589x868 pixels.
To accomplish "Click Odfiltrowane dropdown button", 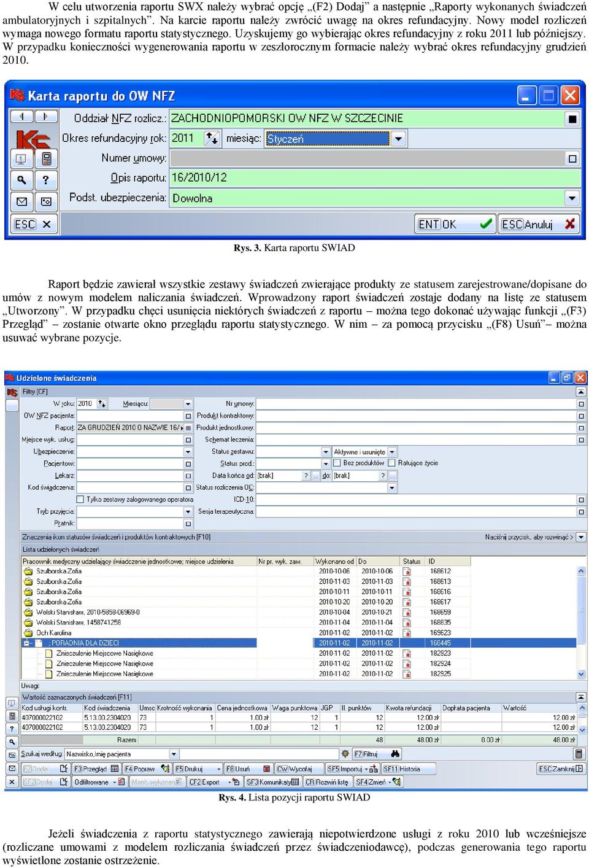I will (x=99, y=782).
